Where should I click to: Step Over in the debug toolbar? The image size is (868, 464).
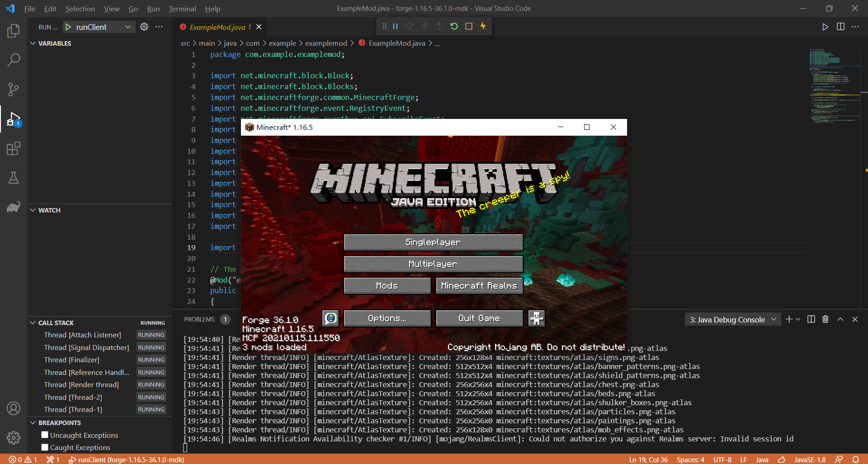pyautogui.click(x=410, y=26)
